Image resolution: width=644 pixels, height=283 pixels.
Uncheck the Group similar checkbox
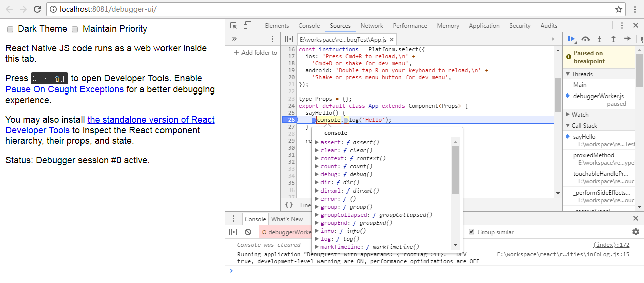point(471,232)
